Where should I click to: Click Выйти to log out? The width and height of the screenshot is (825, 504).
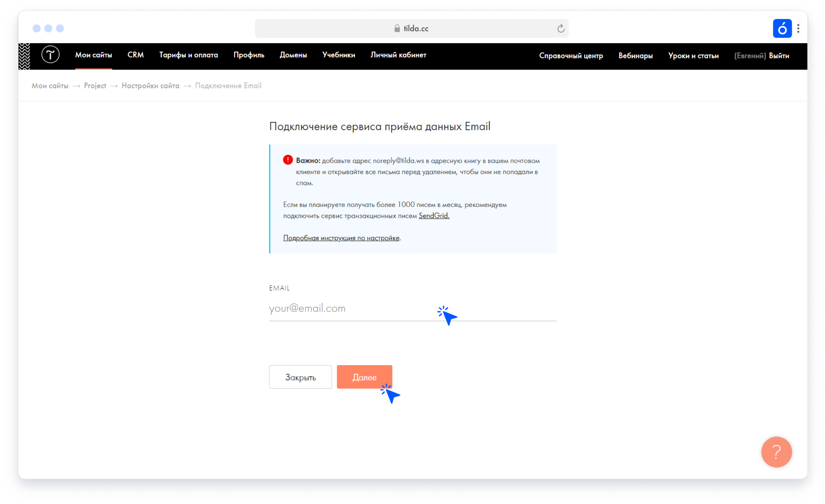tap(779, 56)
